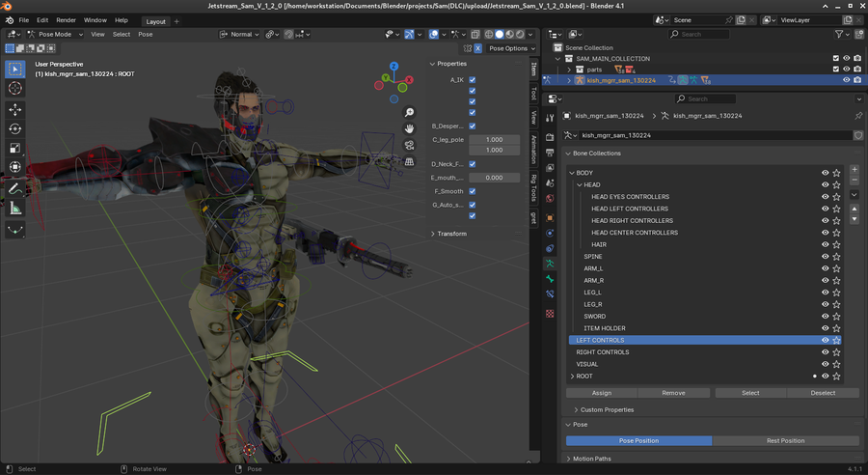
Task: Click the Deselect button
Action: [824, 393]
